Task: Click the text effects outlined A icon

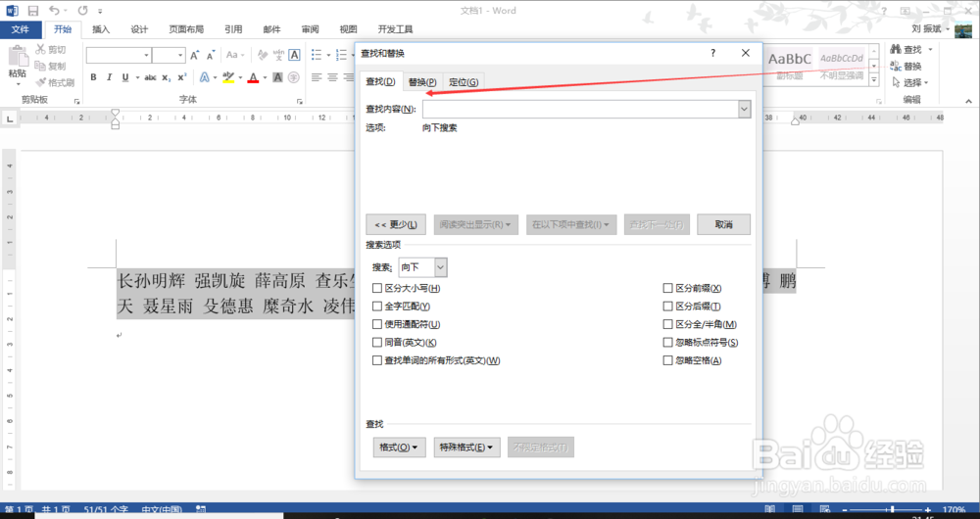Action: click(205, 77)
